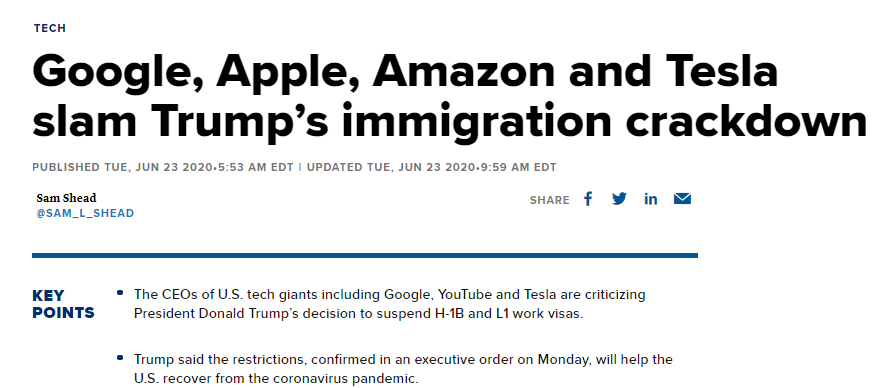
Task: Click the SHARE label
Action: 549,200
